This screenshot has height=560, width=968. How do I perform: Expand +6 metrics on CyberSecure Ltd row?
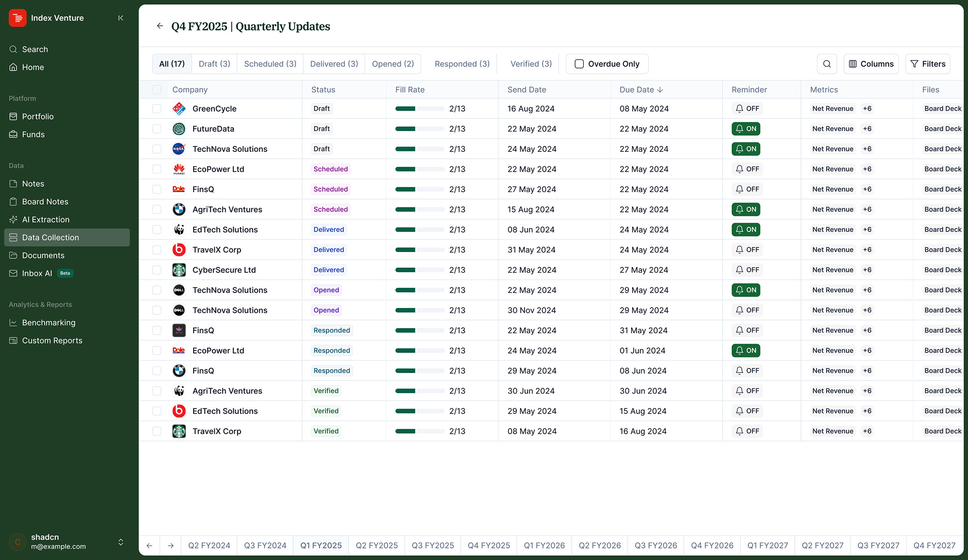point(867,270)
